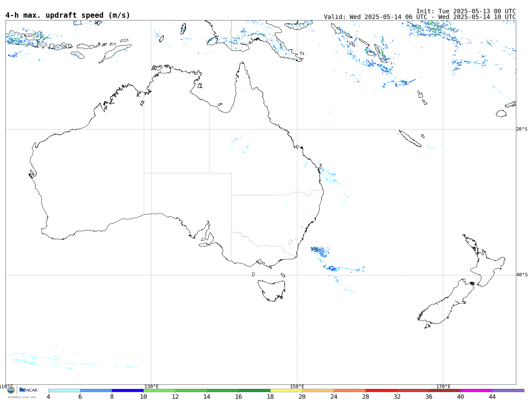Click the colorbar tick label '24'
Screen dimensions: 532x400
coord(334,397)
